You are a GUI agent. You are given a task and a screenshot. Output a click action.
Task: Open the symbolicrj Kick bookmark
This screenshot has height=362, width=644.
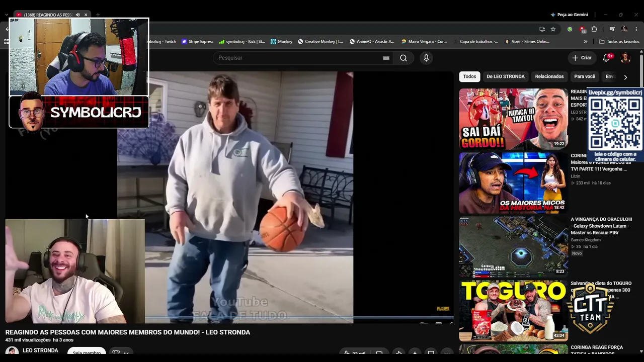242,42
